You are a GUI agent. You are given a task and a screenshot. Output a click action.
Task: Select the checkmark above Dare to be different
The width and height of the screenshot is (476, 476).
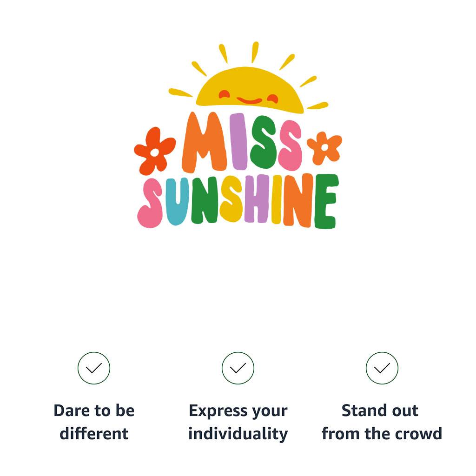click(94, 368)
